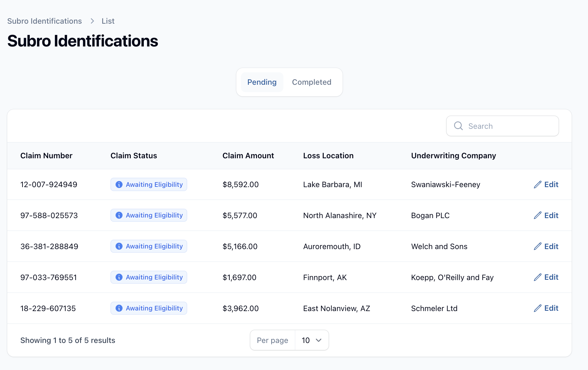Click pencil icon for Schmeler Ltd row
588x370 pixels.
pyautogui.click(x=537, y=308)
